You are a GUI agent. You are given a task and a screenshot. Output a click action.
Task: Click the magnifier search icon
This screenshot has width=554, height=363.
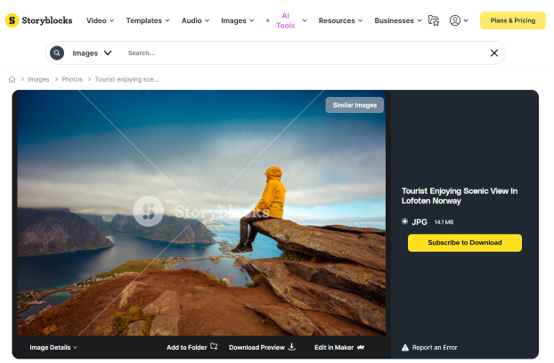click(57, 53)
